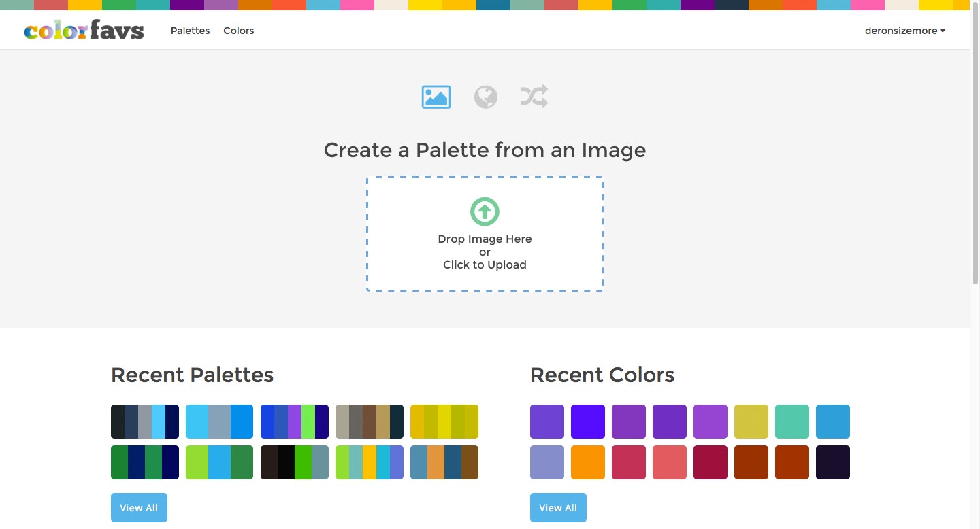This screenshot has height=529, width=980.
Task: Open the deronsizemore account dropdown
Action: tap(900, 30)
